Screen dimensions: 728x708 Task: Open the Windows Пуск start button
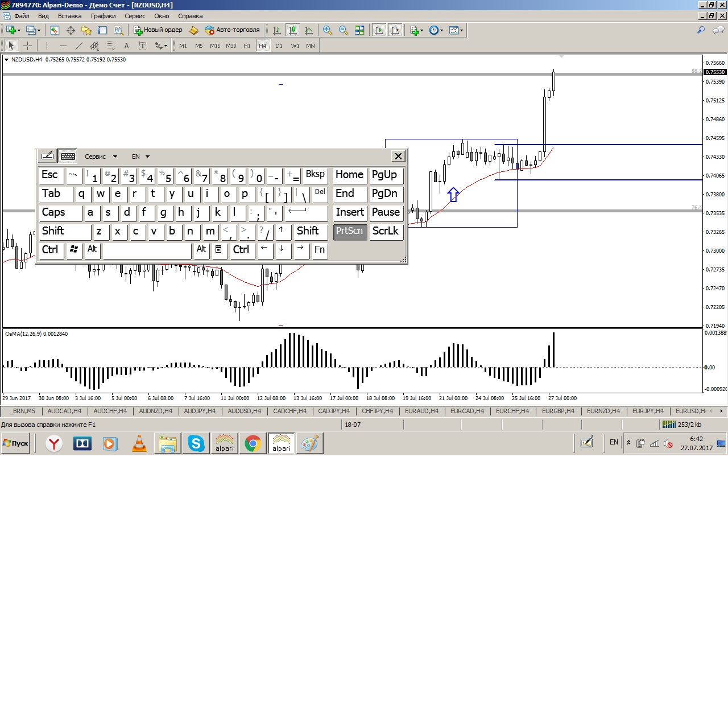pyautogui.click(x=15, y=443)
